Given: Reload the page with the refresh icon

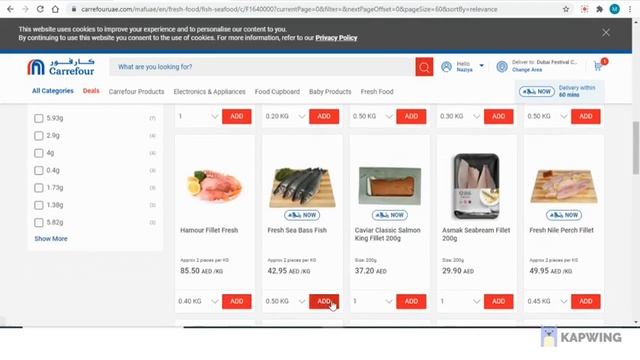Looking at the screenshot, I should pyautogui.click(x=40, y=9).
